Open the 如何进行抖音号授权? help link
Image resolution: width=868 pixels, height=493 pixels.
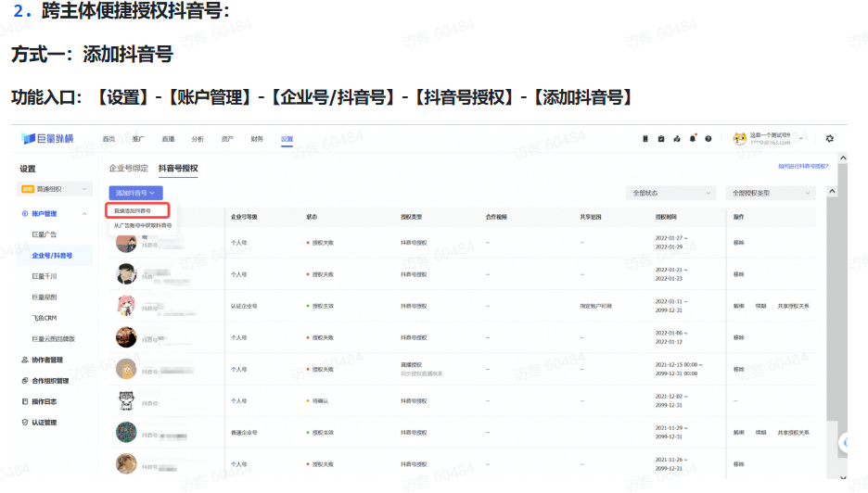(803, 167)
